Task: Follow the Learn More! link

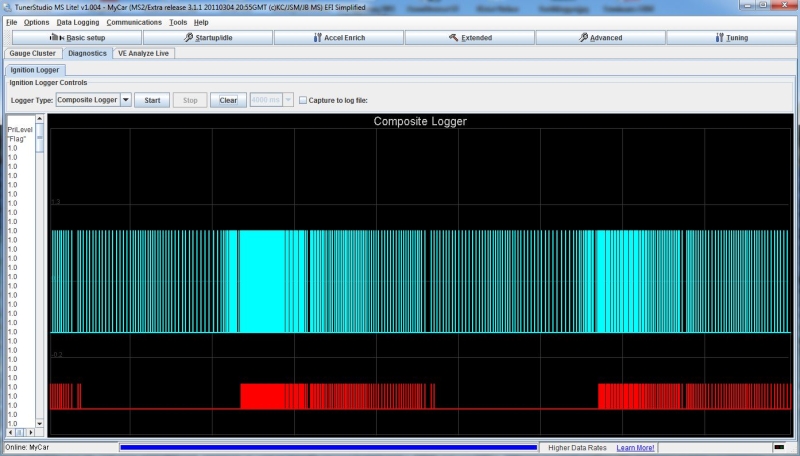Action: point(635,447)
